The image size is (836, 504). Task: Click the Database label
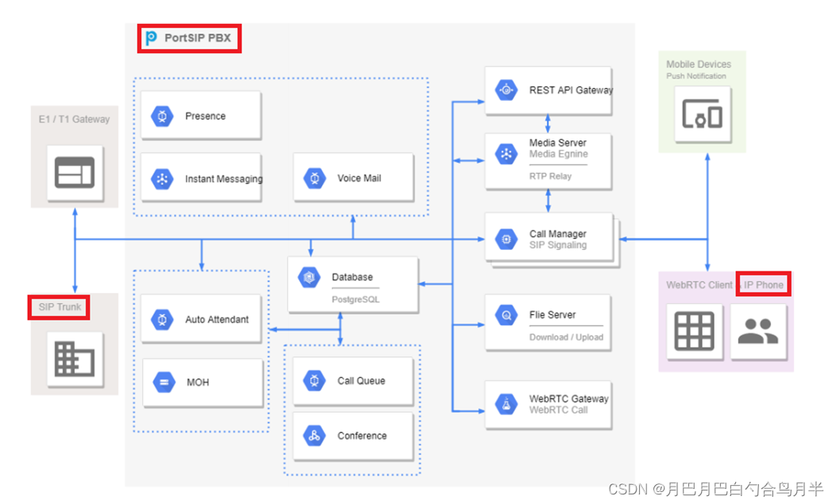(353, 277)
